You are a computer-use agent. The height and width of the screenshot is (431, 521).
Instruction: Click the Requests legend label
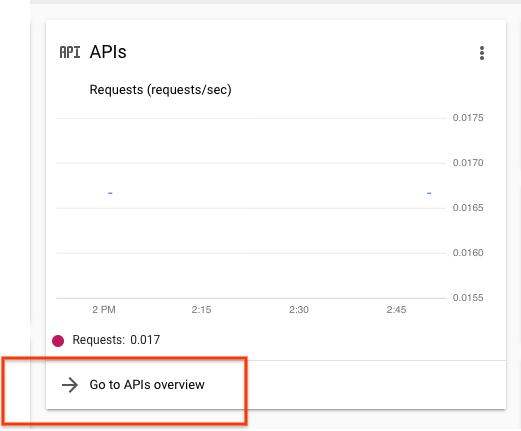[x=99, y=340]
